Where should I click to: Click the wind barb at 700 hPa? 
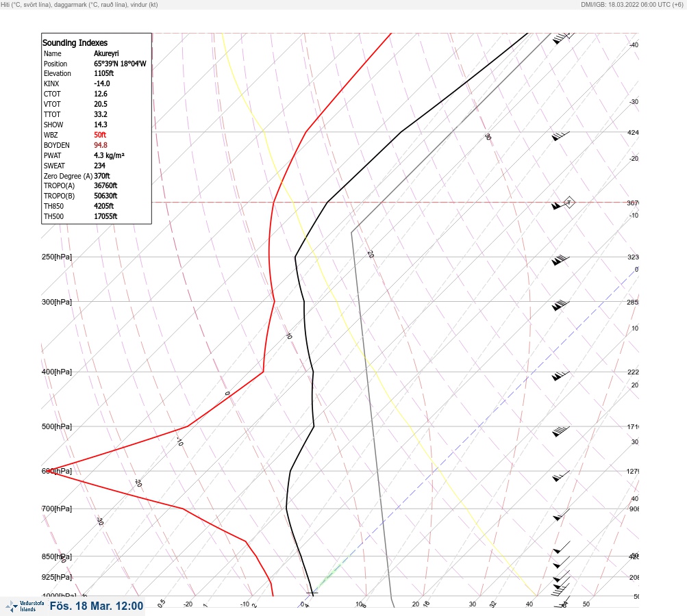pyautogui.click(x=561, y=515)
